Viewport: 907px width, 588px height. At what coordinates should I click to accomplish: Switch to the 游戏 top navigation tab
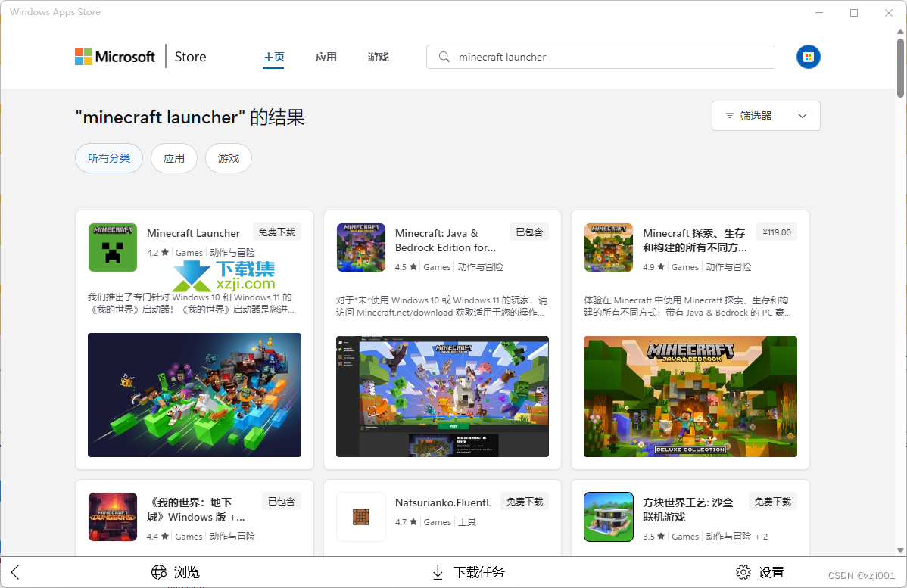378,57
